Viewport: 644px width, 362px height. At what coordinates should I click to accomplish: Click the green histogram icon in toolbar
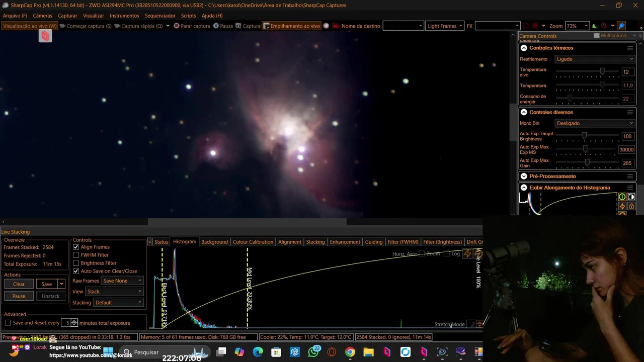pos(595,26)
